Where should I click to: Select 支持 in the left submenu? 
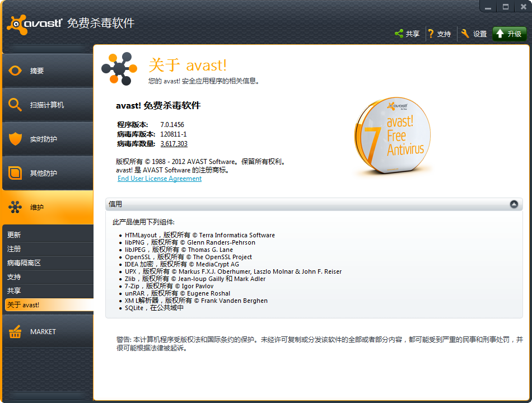[x=15, y=277]
